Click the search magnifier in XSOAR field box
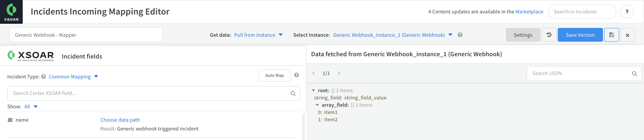Image resolution: width=644 pixels, height=140 pixels. pos(293,93)
